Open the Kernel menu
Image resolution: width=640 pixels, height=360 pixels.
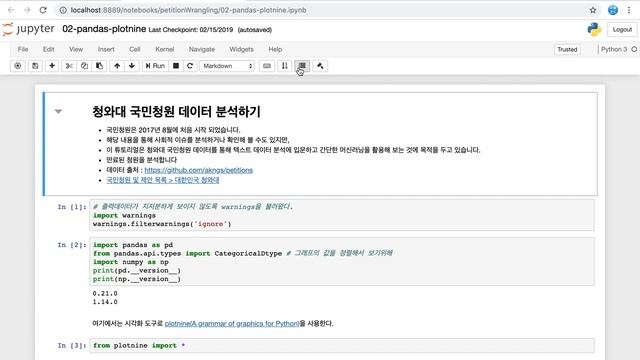pos(164,49)
